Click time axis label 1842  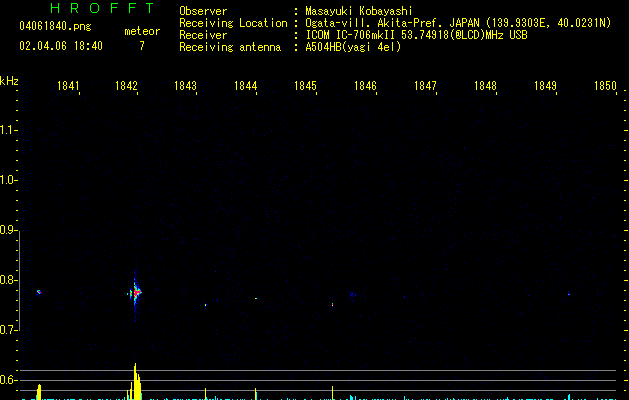pyautogui.click(x=126, y=86)
